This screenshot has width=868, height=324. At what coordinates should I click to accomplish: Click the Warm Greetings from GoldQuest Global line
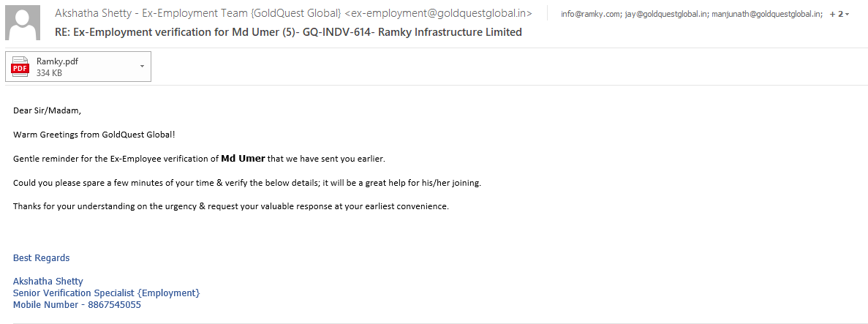tap(94, 135)
